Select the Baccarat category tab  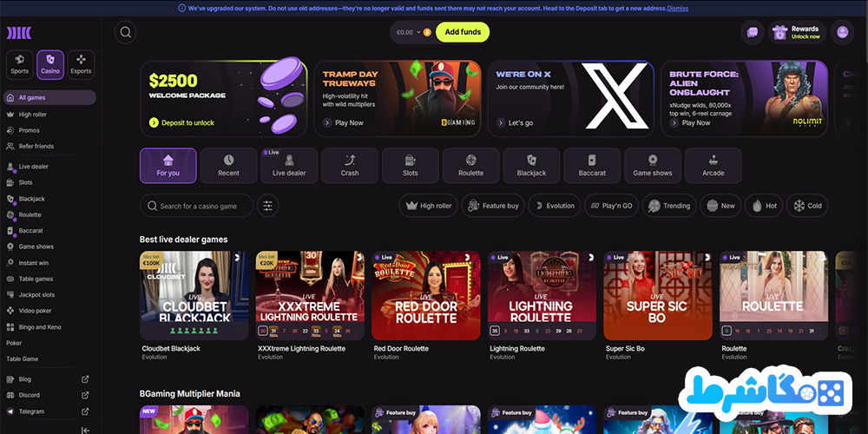click(x=592, y=166)
